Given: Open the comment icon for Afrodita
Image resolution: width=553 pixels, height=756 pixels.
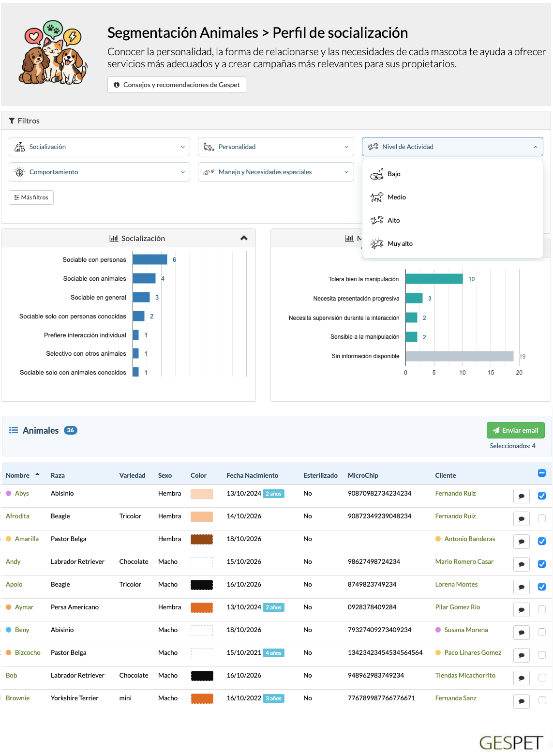Looking at the screenshot, I should tap(522, 519).
